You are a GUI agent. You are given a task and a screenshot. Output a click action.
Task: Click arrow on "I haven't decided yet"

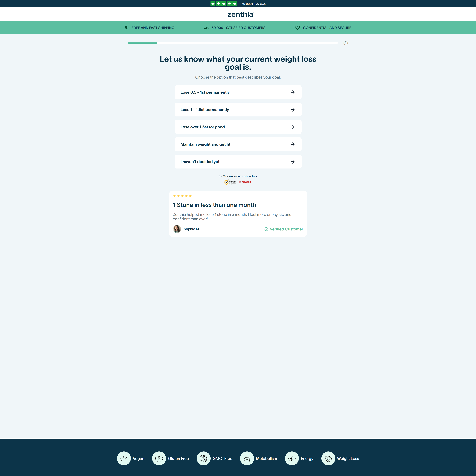pyautogui.click(x=292, y=162)
